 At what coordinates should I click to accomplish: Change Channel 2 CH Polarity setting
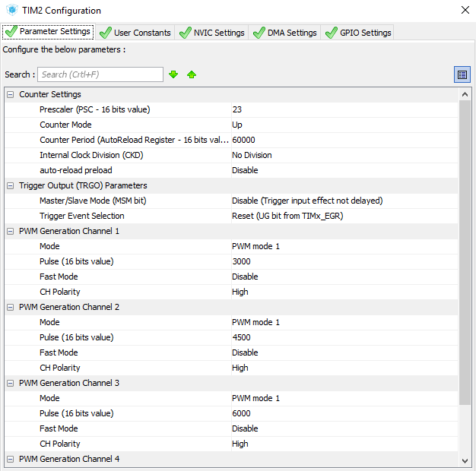342,368
